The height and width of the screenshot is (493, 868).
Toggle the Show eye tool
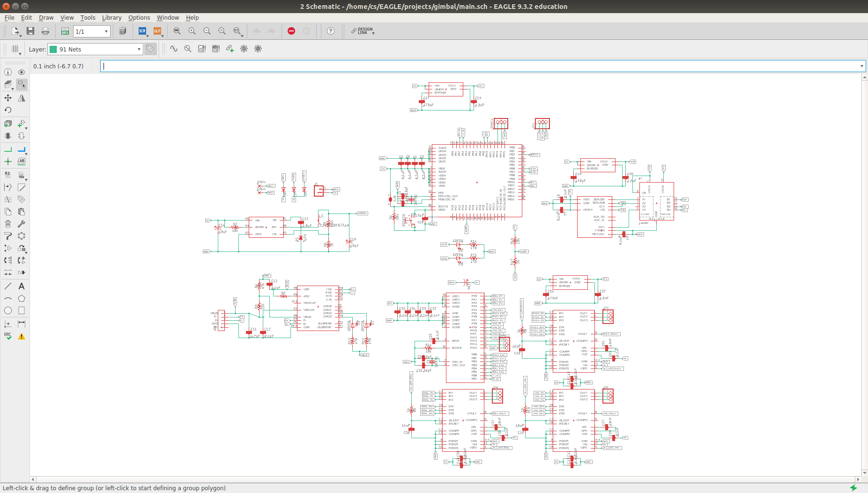pyautogui.click(x=22, y=72)
